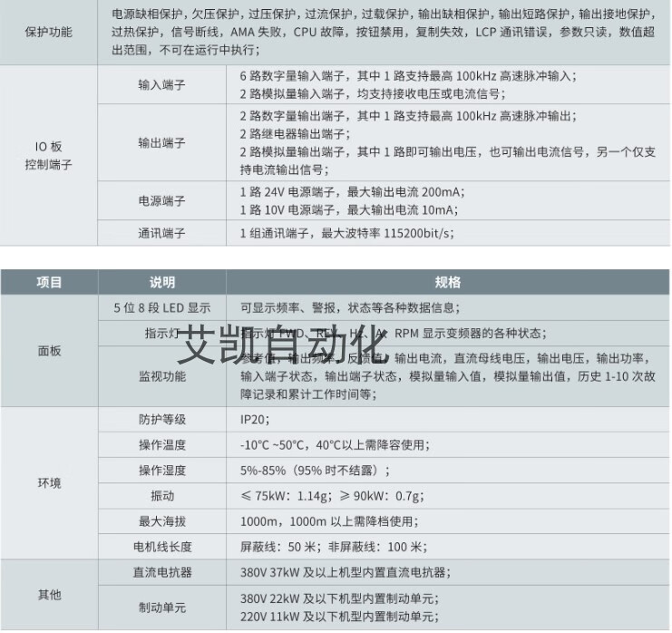The height and width of the screenshot is (633, 672).
Task: Click the 规格 column header
Action: 447,282
